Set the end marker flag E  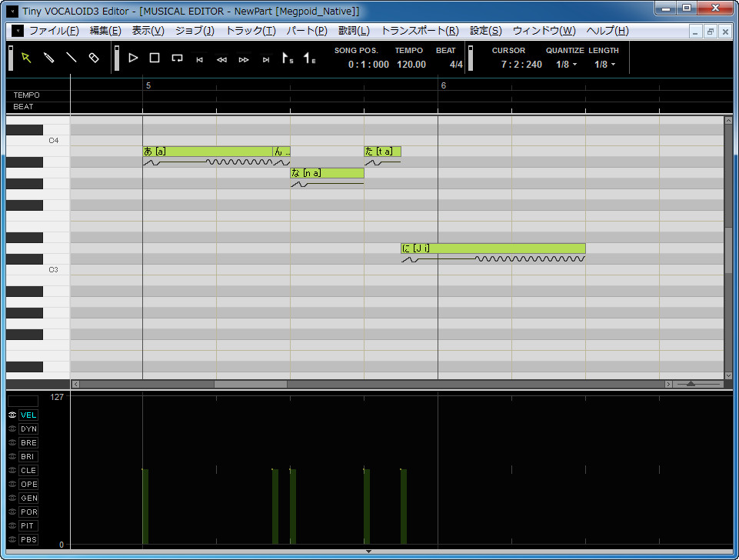310,58
